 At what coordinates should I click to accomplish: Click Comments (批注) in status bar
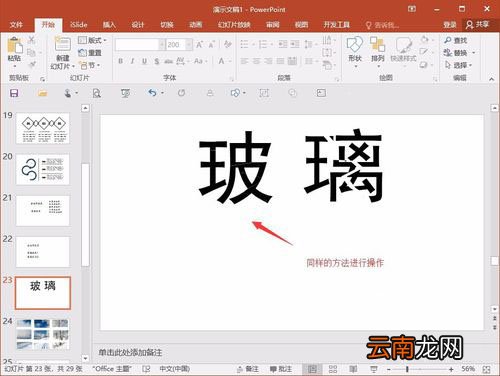pyautogui.click(x=281, y=369)
